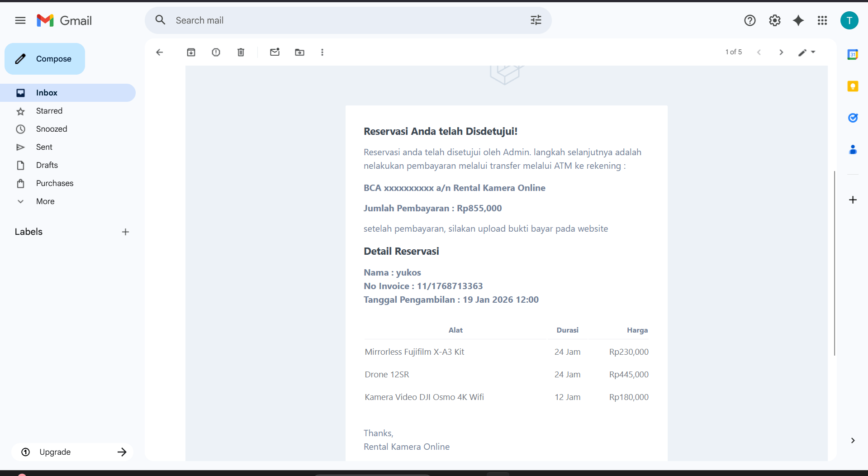Screen dimensions: 868x476
Task: Open Google apps grid
Action: pos(822,20)
